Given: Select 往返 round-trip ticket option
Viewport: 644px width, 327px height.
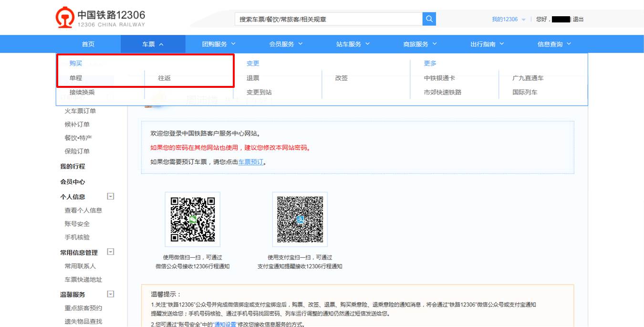Looking at the screenshot, I should pos(165,78).
